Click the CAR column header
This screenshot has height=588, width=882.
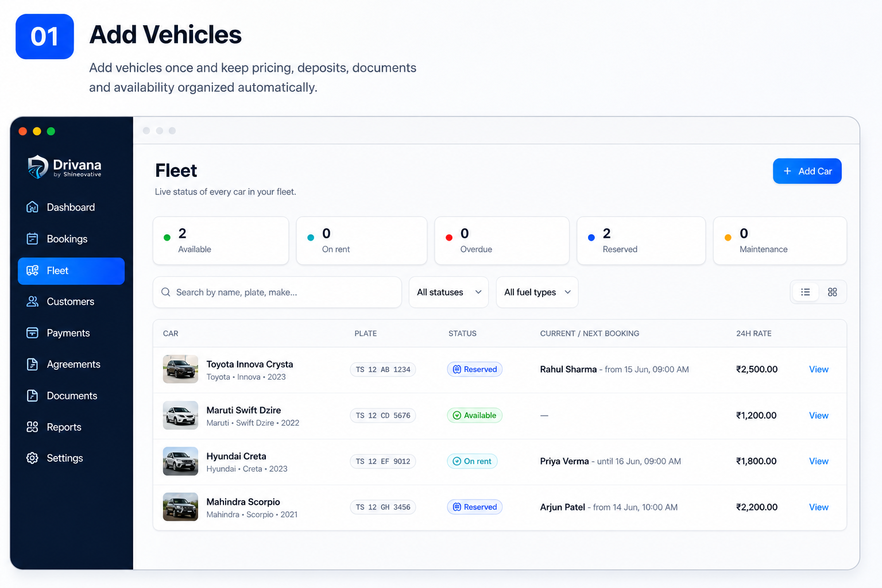(171, 334)
